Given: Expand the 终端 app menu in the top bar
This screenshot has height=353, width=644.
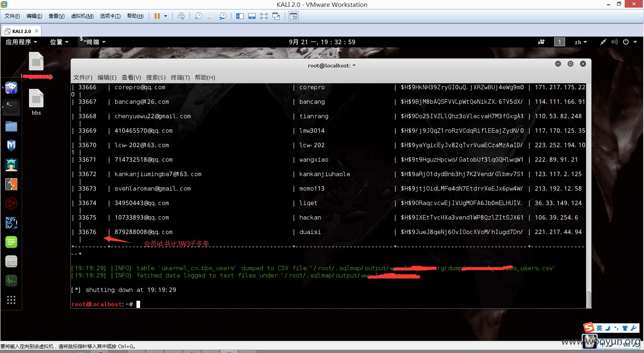Looking at the screenshot, I should point(93,42).
